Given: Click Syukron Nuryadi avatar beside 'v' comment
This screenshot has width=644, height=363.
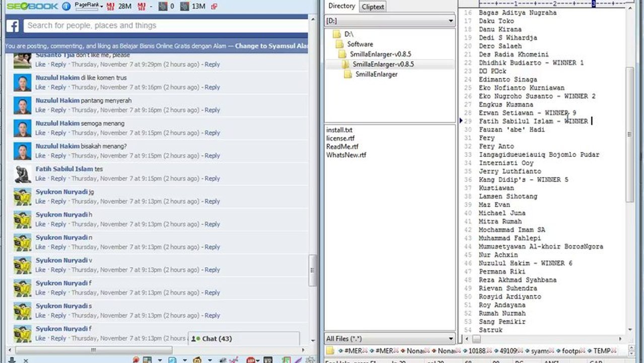Looking at the screenshot, I should pos(23,265).
